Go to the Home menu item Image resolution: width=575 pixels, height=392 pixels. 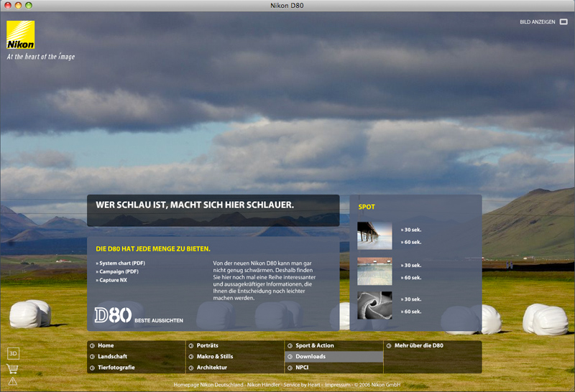pos(106,345)
